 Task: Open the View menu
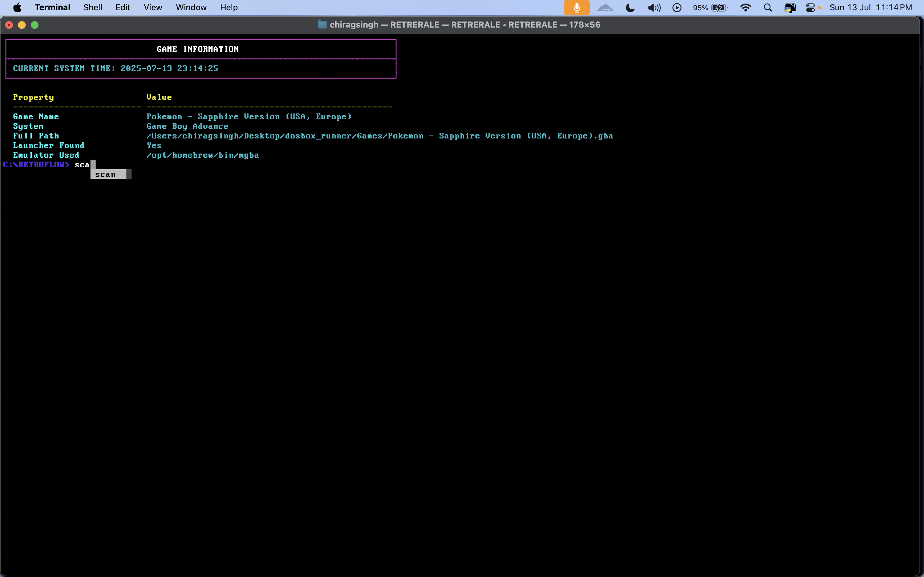point(153,8)
